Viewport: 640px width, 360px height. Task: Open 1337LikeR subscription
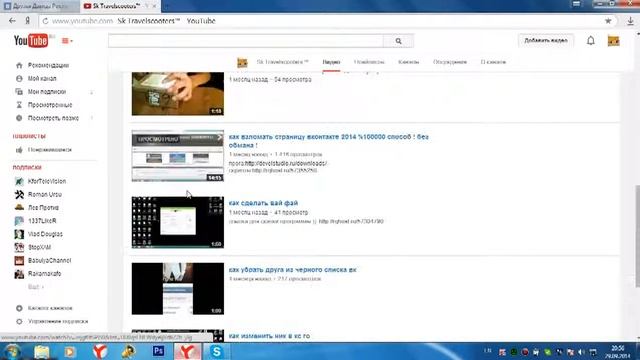click(x=42, y=221)
